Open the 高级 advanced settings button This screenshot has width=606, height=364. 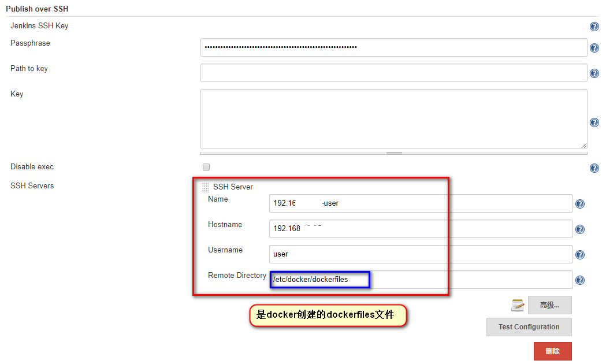coord(549,305)
